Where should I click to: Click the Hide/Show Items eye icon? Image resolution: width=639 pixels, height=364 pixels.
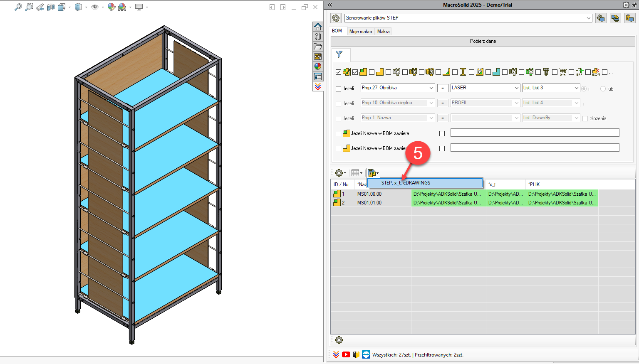95,7
